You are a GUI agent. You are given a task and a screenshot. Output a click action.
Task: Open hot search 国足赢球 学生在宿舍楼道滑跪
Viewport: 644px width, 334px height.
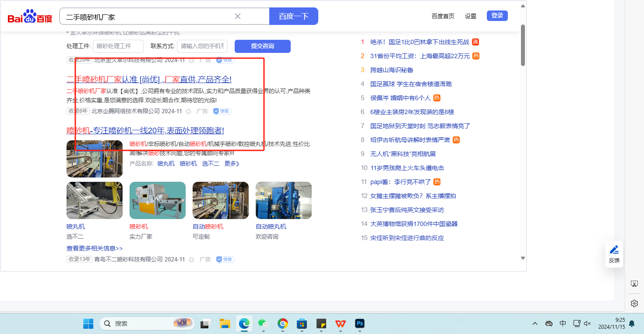(x=411, y=84)
